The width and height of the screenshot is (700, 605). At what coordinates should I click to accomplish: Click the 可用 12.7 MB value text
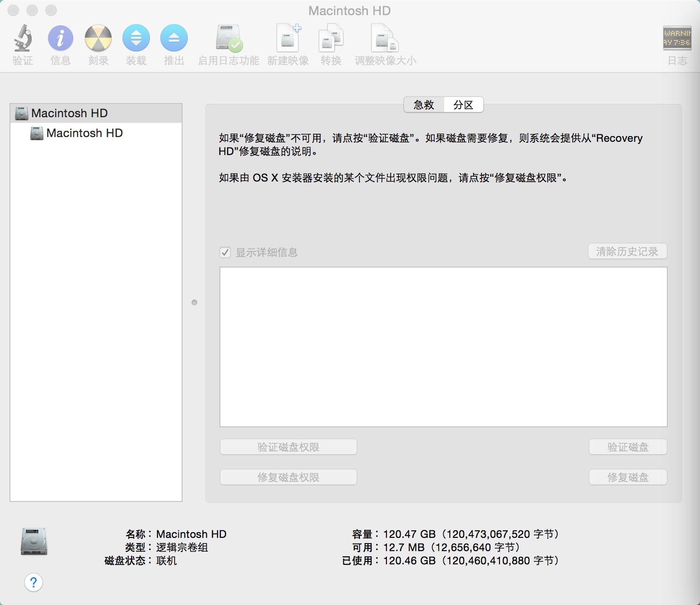click(451, 547)
